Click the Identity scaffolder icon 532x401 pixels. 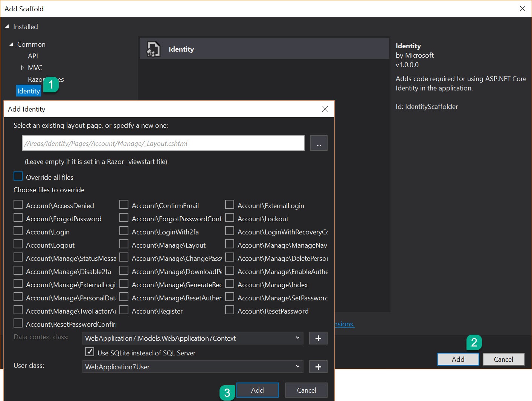(153, 49)
